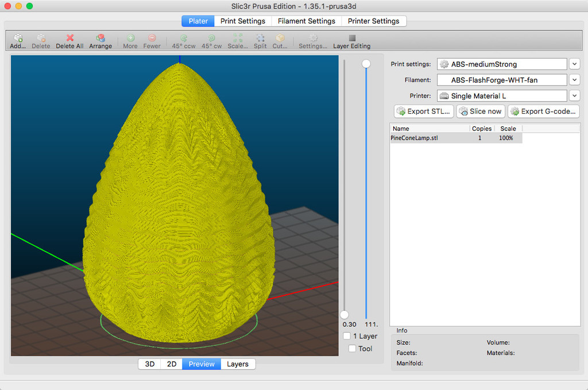
Task: Open Layer Editing from the toolbar
Action: pyautogui.click(x=351, y=38)
